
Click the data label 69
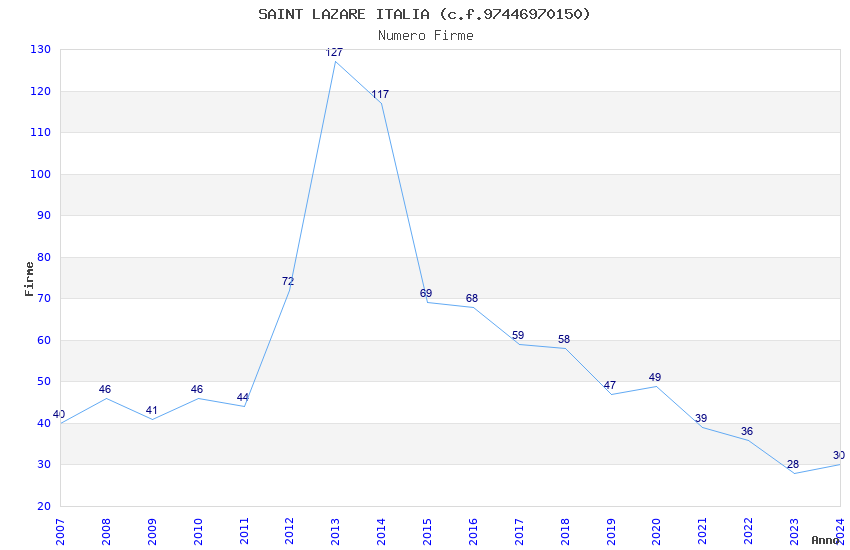tap(426, 293)
